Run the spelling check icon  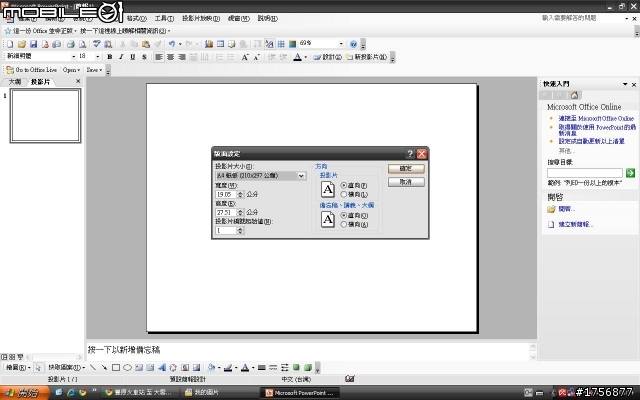coord(97,44)
